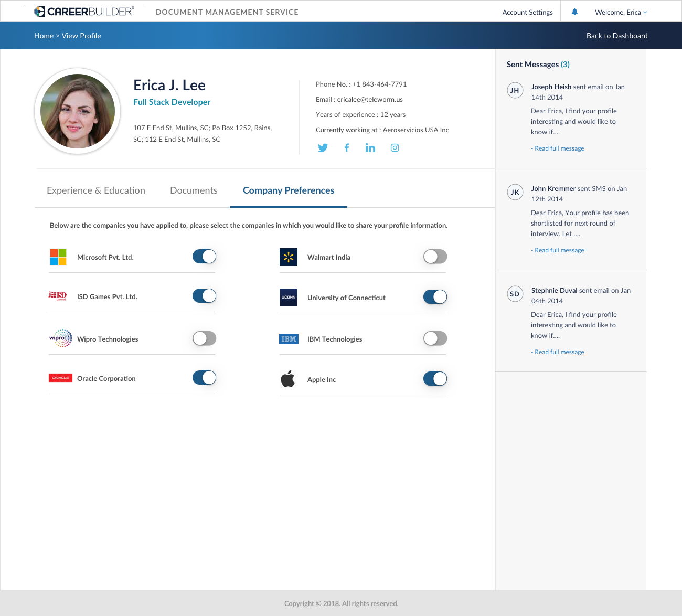Click John Kremmer sender name

point(553,189)
